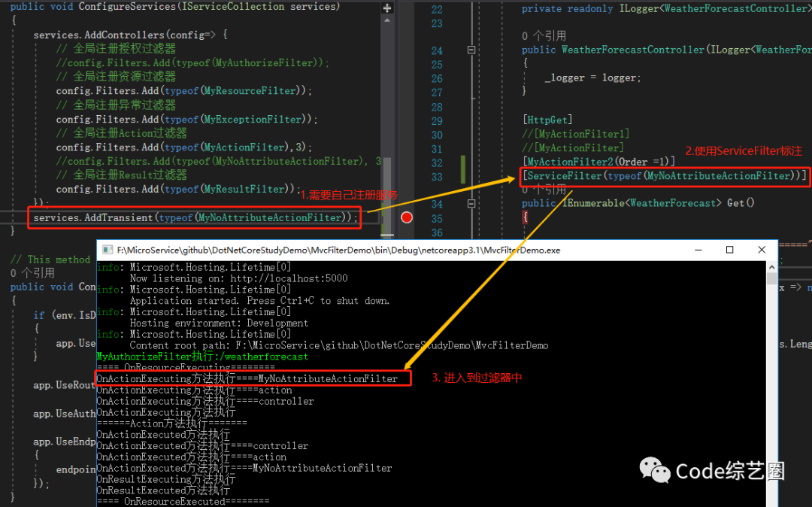Click the MyExceptionFilter registration line
Screen dimensions: 812x507
point(187,119)
